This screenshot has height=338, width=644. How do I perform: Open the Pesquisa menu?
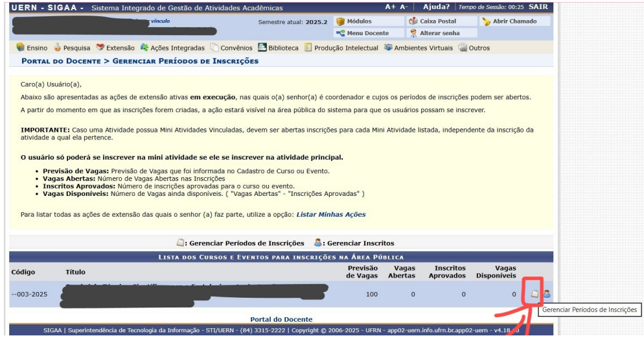pyautogui.click(x=72, y=48)
